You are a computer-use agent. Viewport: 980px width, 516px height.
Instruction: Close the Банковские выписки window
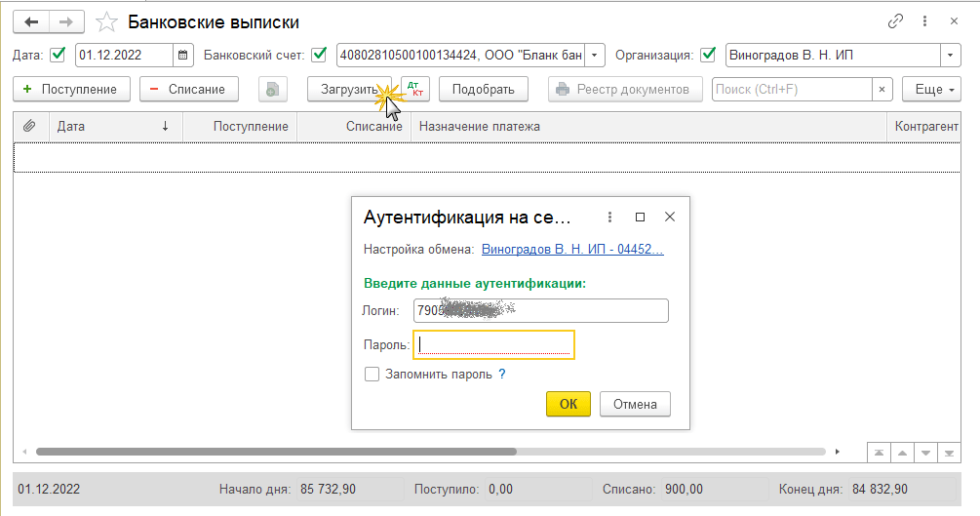[x=954, y=21]
